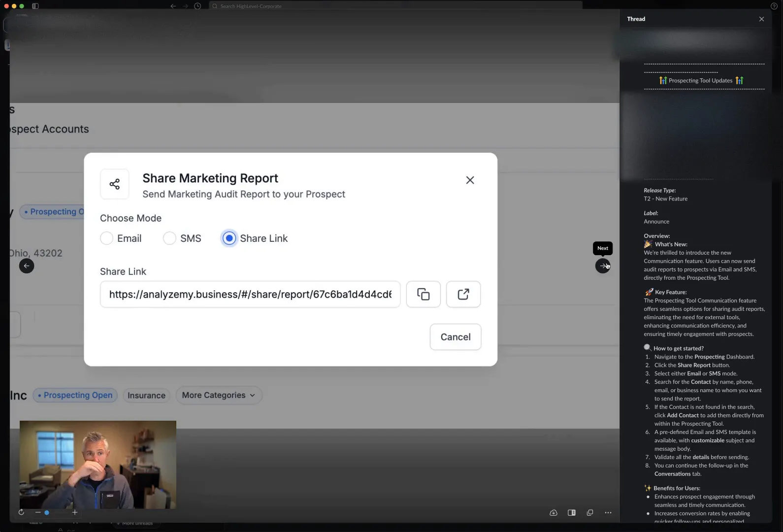
Task: Click the "T2 - New Feature" text
Action: pos(665,199)
